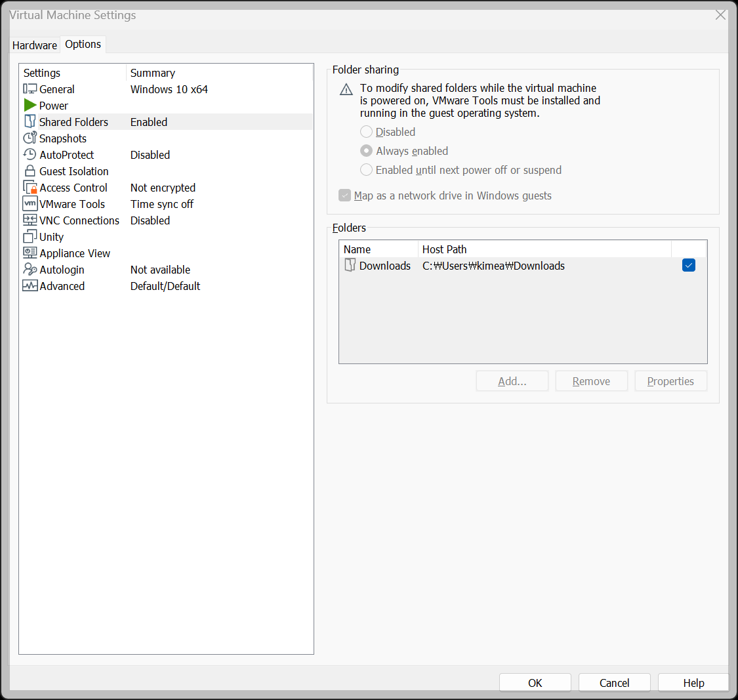Select the General settings row label
The image size is (738, 700).
57,89
